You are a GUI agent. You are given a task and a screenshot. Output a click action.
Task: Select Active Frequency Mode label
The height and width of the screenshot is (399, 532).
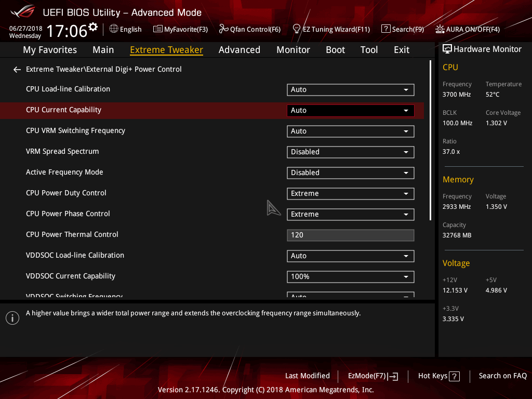point(64,172)
